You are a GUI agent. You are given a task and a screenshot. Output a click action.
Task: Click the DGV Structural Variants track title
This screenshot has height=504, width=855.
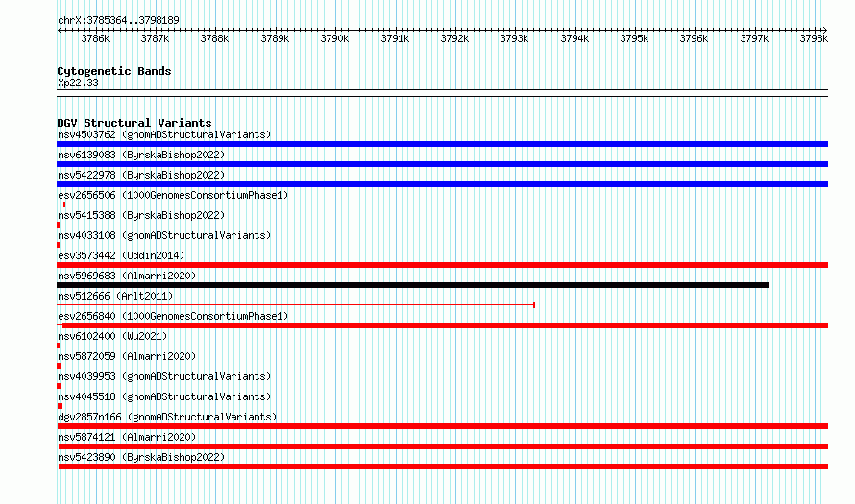pos(134,123)
